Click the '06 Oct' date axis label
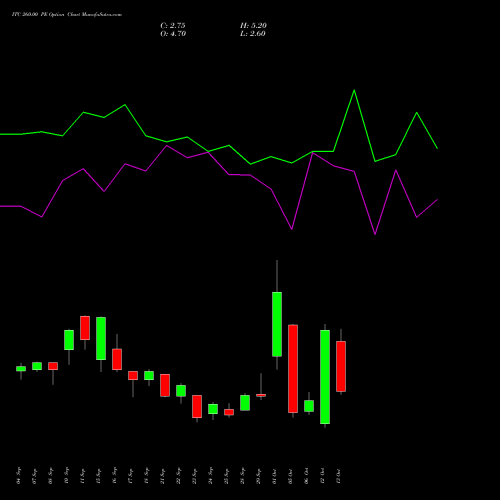Screen dimensions: 500x500 307,476
